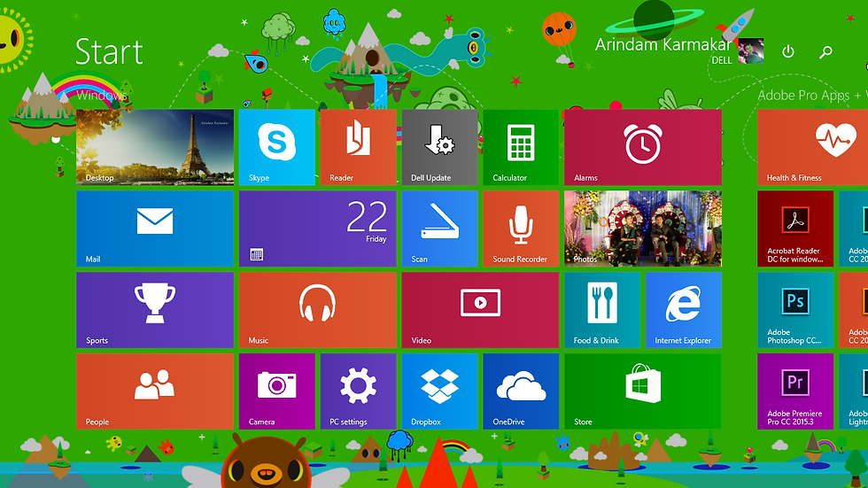Launch the Camera tile
This screenshot has height=488, width=868.
click(x=276, y=391)
